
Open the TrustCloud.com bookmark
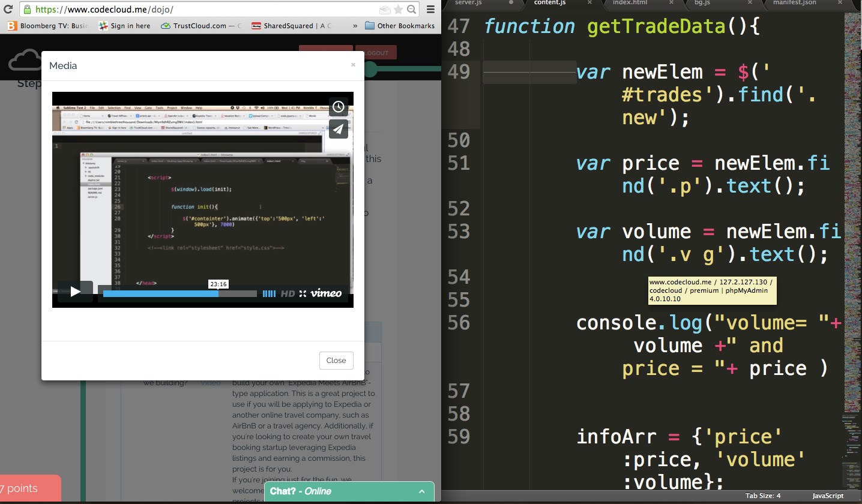tap(202, 26)
